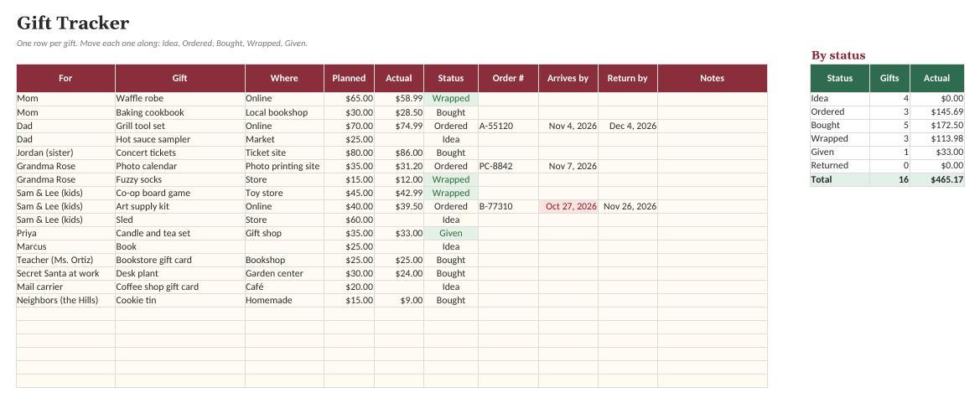This screenshot has height=403, width=980.
Task: Select the 'Grill tool set' cell
Action: click(180, 126)
